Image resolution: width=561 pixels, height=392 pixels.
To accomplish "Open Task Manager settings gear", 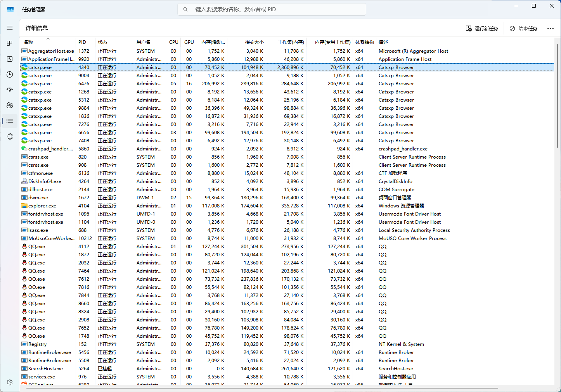I will click(x=10, y=382).
